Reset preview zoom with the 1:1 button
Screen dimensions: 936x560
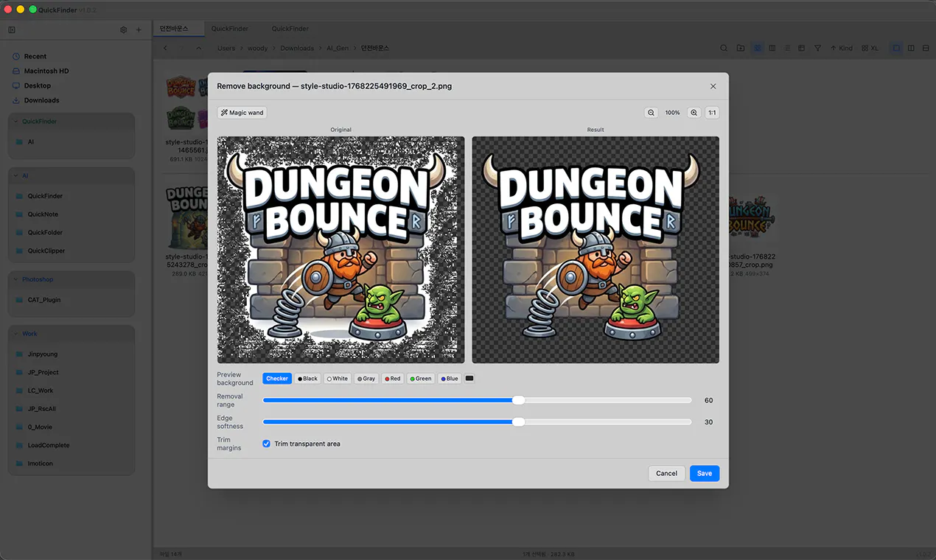coord(712,113)
